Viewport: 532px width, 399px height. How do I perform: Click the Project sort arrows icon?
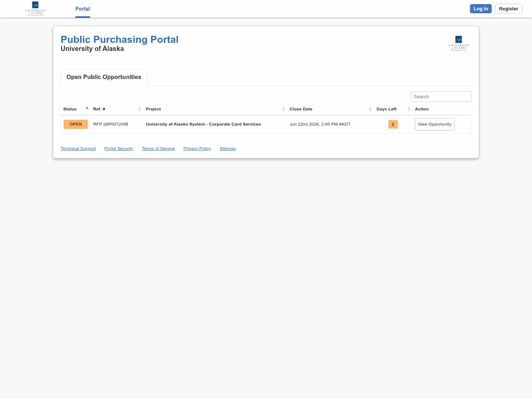click(283, 109)
